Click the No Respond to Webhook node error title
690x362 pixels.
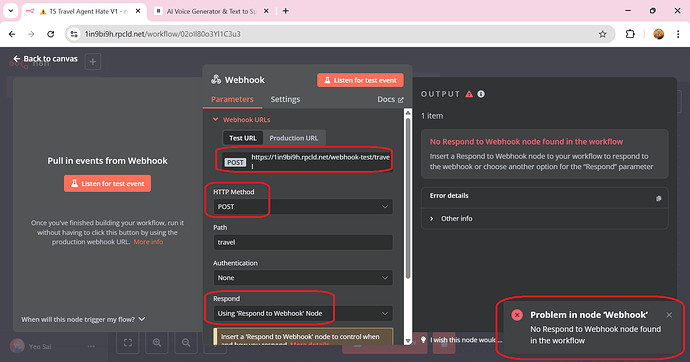[x=526, y=142]
